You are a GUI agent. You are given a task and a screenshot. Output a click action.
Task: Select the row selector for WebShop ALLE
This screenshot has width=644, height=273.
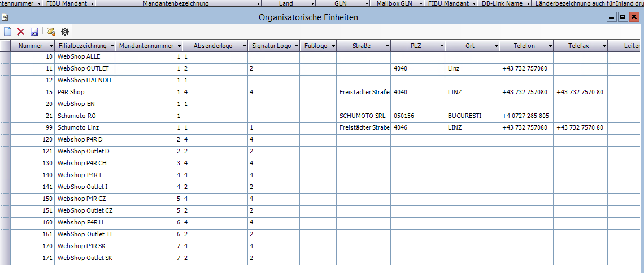[5, 57]
